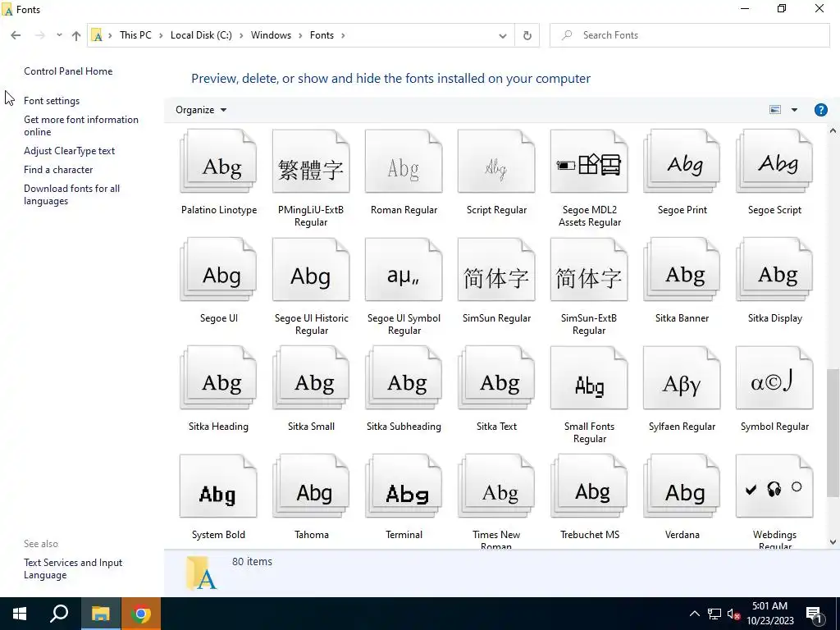The height and width of the screenshot is (630, 840).
Task: Select the Terminal font icon
Action: 404,486
